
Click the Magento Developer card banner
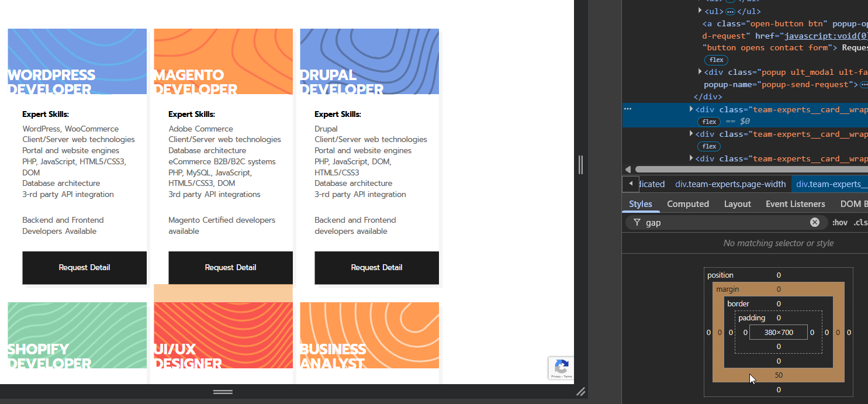223,61
